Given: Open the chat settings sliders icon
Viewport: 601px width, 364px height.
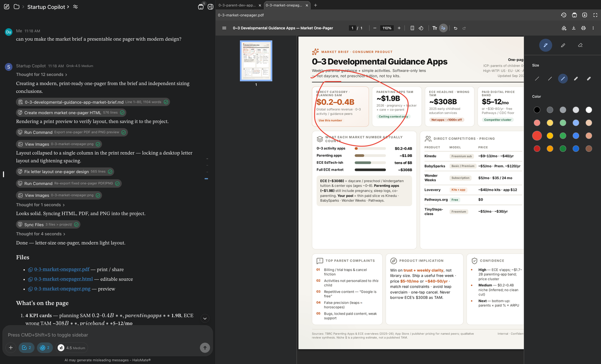Looking at the screenshot, I should pyautogui.click(x=76, y=7).
